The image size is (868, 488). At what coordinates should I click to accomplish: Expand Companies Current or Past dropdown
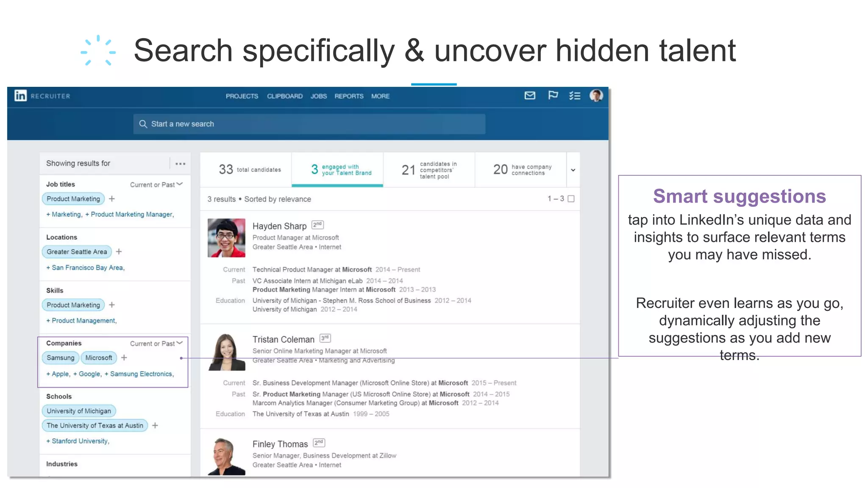coord(156,343)
